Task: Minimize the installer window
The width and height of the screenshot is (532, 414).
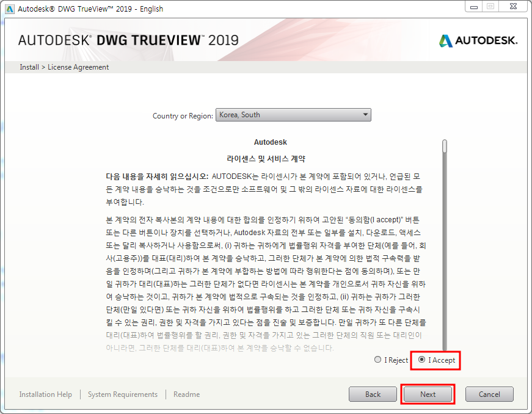Action: (473, 6)
